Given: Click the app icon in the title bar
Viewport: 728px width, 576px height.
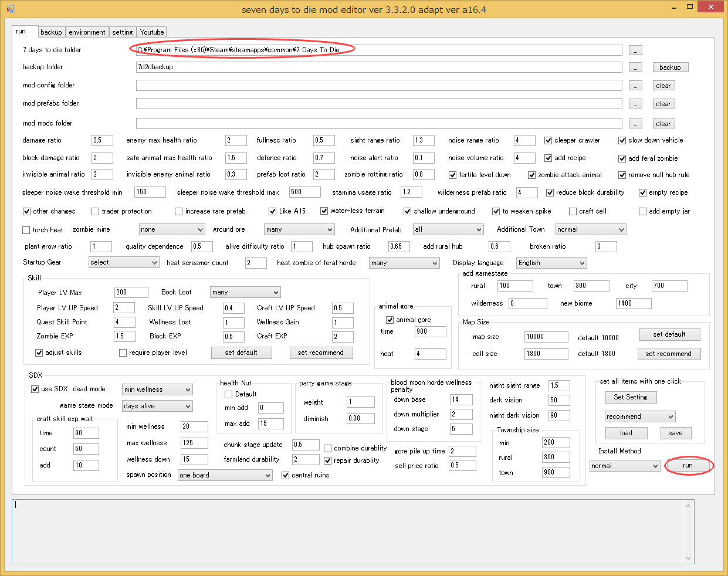Looking at the screenshot, I should point(10,9).
